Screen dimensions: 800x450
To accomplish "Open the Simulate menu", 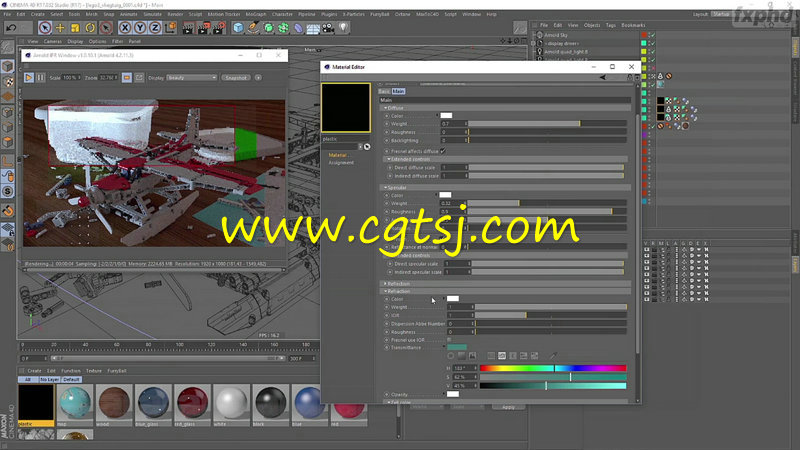I will tap(152, 14).
